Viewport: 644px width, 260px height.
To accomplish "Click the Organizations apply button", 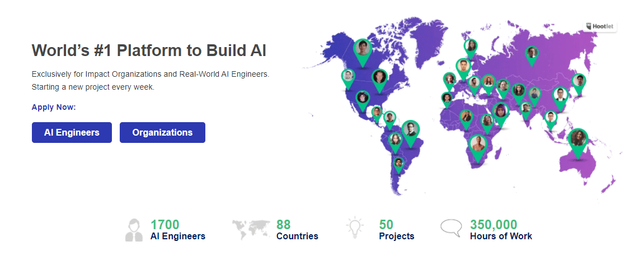I will [x=162, y=133].
